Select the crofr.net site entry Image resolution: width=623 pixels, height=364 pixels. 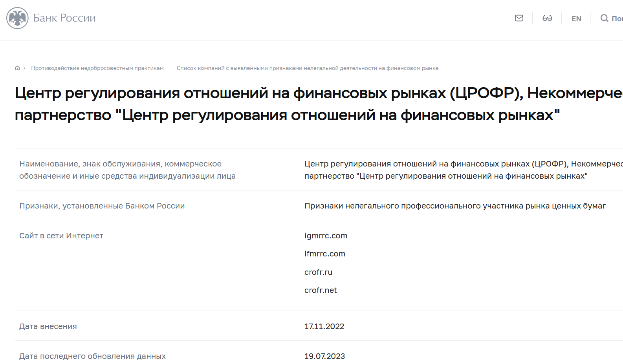click(321, 290)
